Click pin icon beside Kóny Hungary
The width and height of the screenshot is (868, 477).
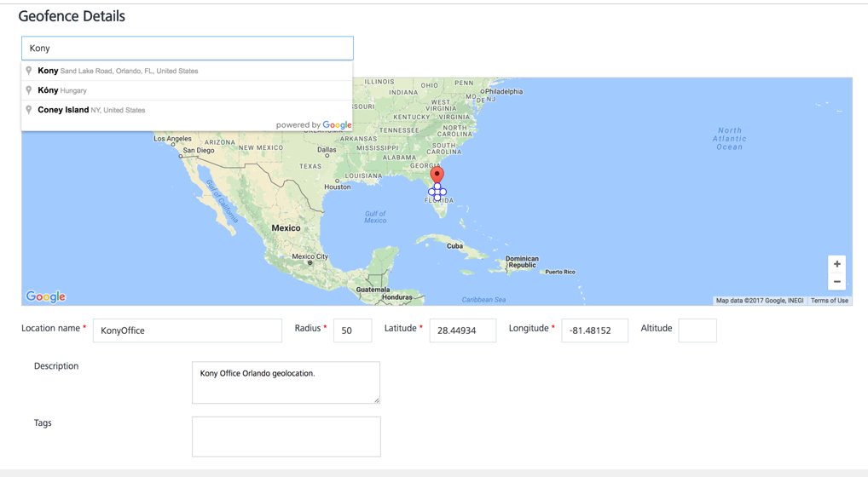coord(29,90)
